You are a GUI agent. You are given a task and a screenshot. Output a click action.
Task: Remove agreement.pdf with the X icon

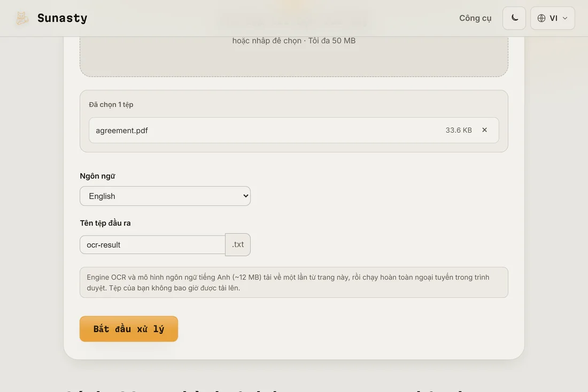484,130
